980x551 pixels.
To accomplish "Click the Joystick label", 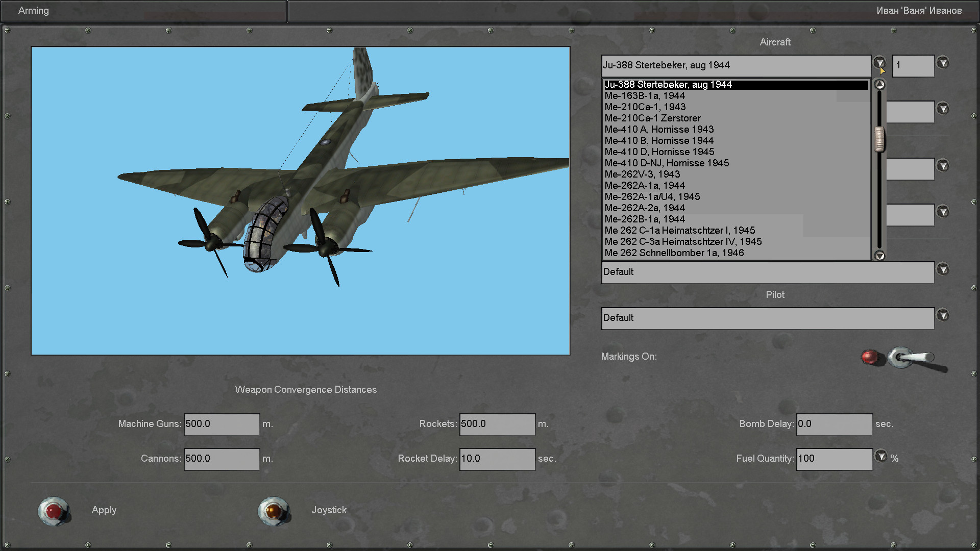I will 329,510.
